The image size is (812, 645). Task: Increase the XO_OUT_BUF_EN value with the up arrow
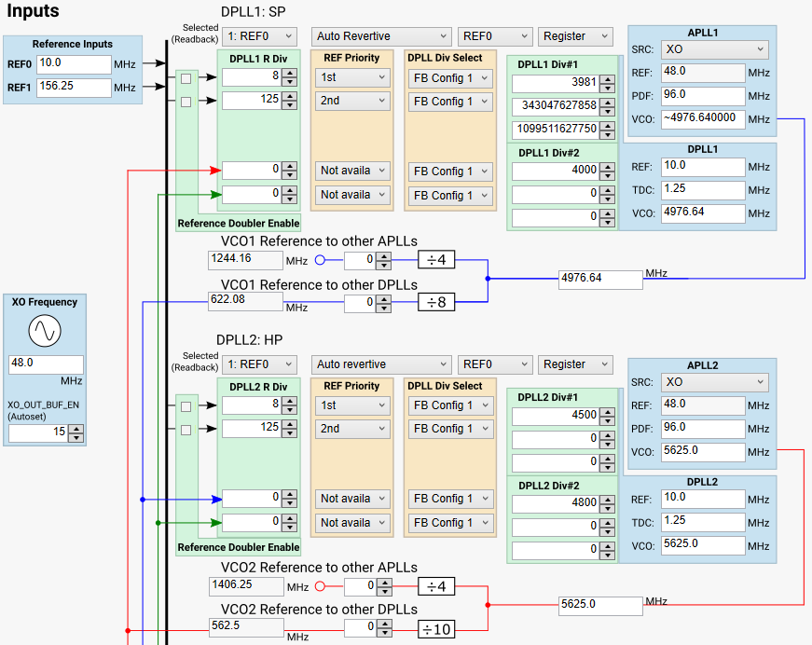[x=76, y=429]
